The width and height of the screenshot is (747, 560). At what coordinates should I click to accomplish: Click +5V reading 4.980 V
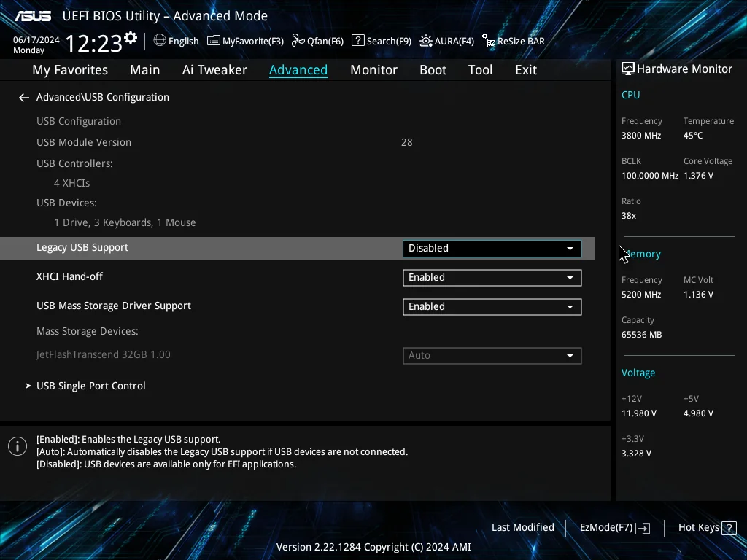pos(698,413)
